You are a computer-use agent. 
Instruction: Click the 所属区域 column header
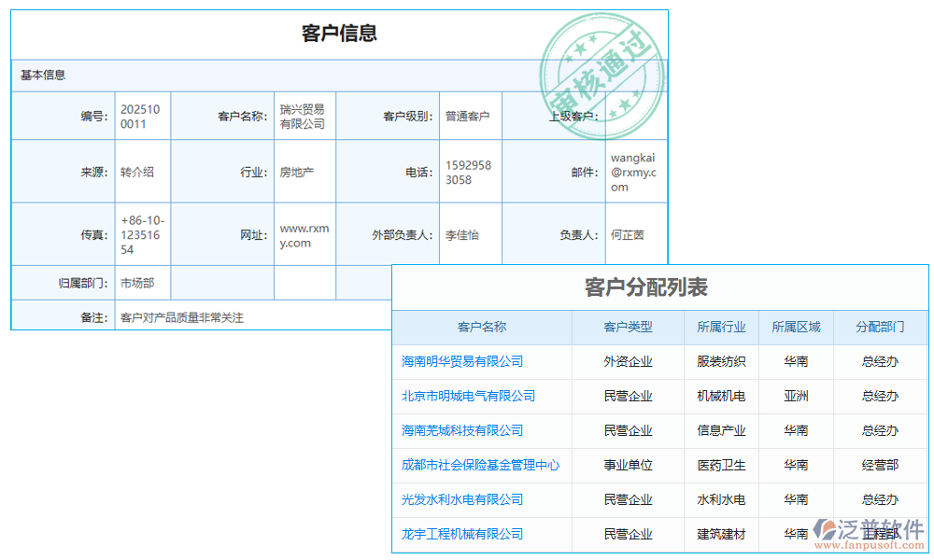(797, 328)
